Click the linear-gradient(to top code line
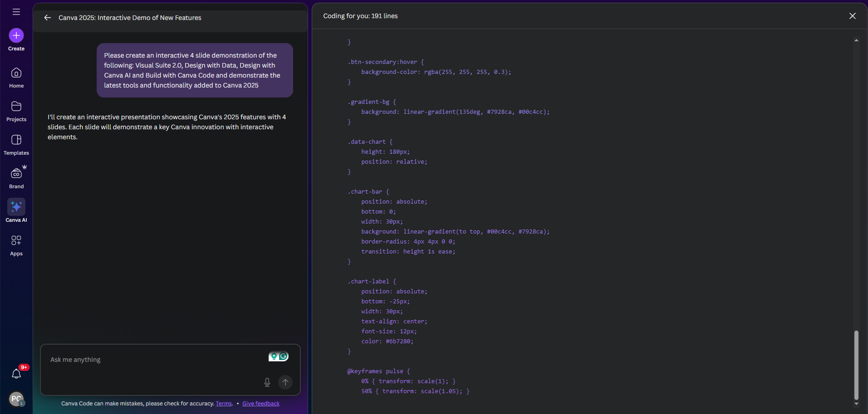This screenshot has width=868, height=414. [456, 232]
